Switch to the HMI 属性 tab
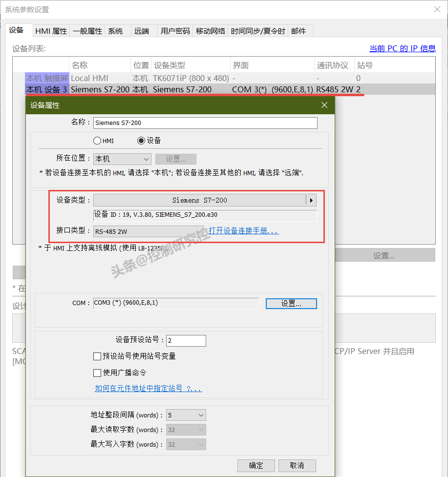The image size is (448, 477). pos(51,31)
